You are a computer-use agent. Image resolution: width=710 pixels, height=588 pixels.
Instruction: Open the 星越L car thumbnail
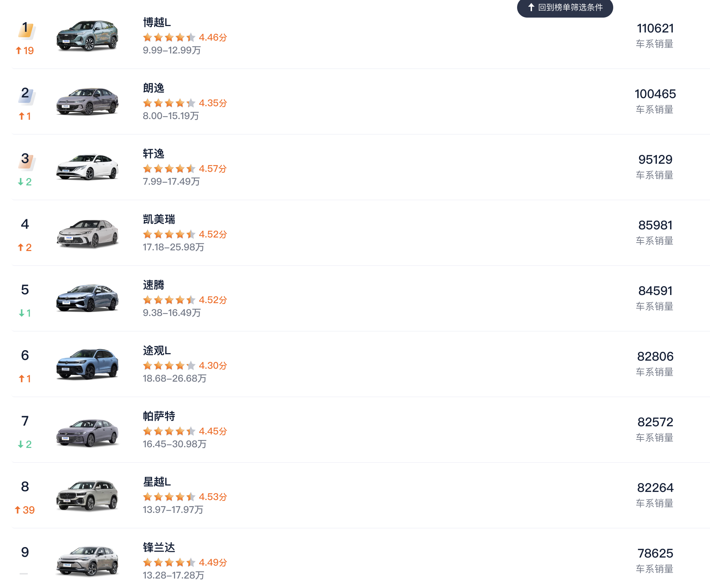tap(87, 495)
